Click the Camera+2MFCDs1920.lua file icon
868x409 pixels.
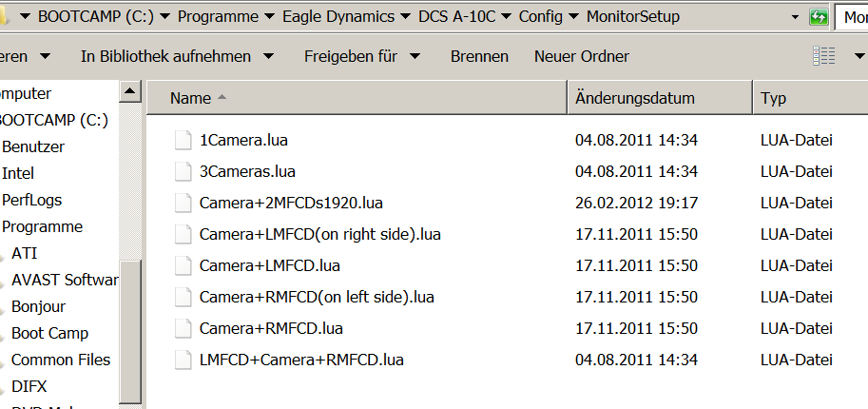[183, 203]
